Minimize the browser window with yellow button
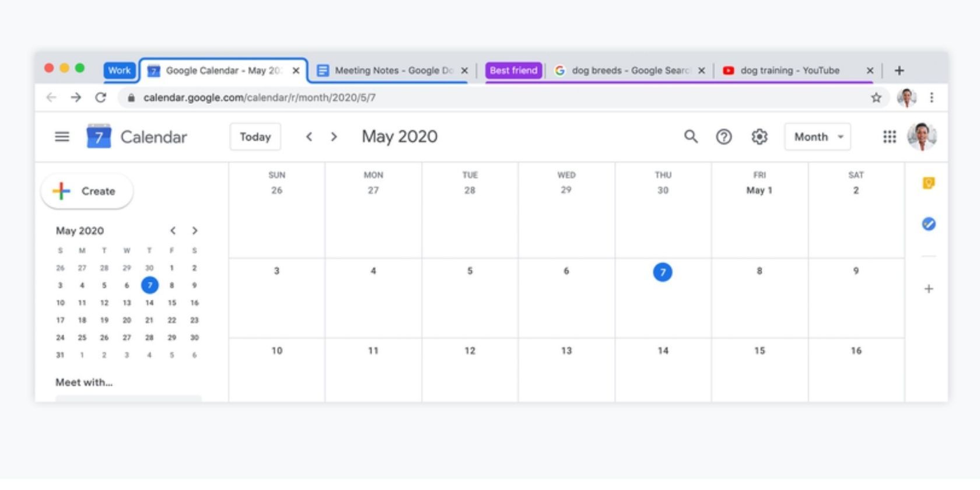The height and width of the screenshot is (490, 980). point(64,68)
